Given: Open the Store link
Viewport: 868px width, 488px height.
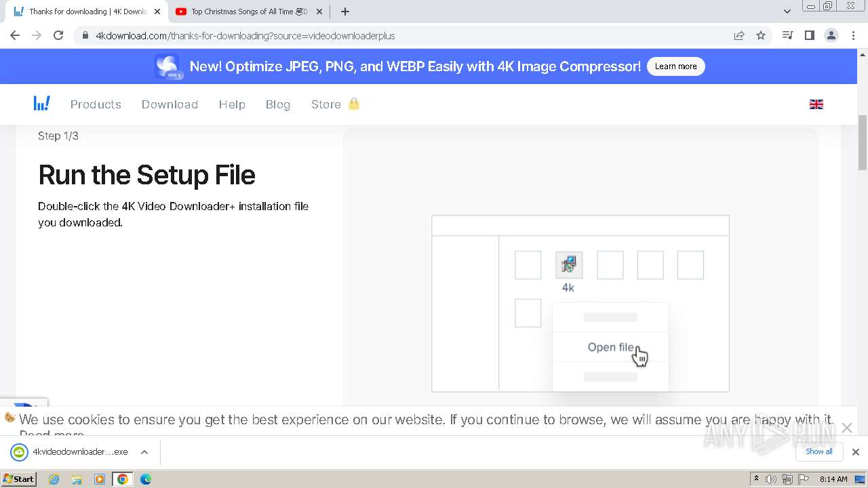Looking at the screenshot, I should tap(326, 104).
